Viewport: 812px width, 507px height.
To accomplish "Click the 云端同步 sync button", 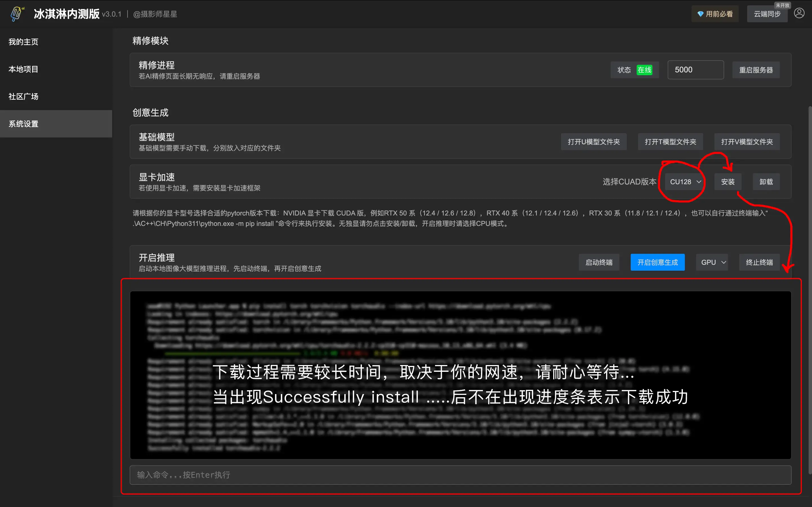I will (x=767, y=14).
